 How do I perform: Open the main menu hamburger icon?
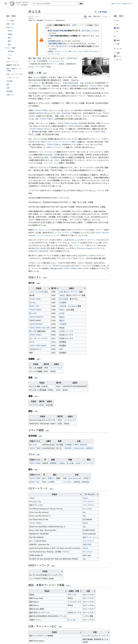pyautogui.click(x=6, y=4)
